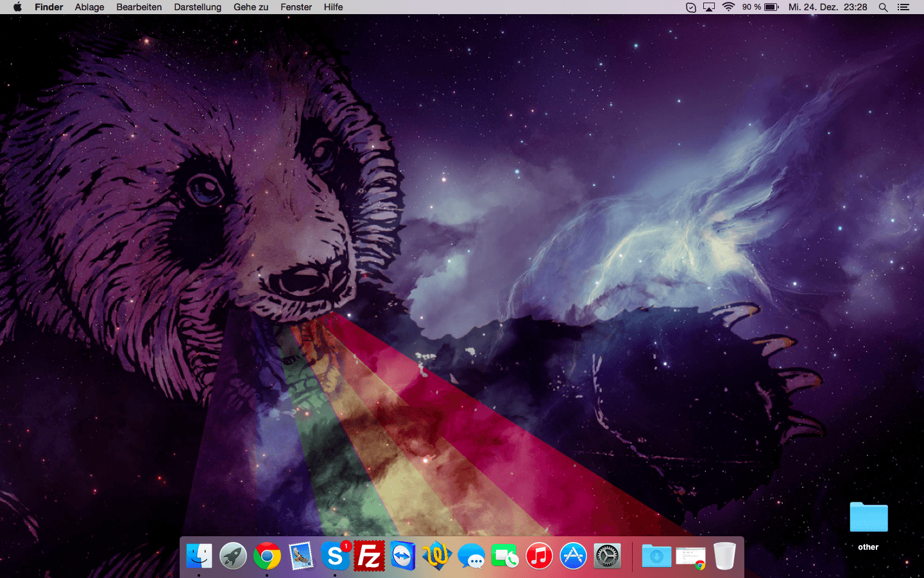This screenshot has height=578, width=924.
Task: Open Launchpad rocket icon
Action: click(x=233, y=556)
